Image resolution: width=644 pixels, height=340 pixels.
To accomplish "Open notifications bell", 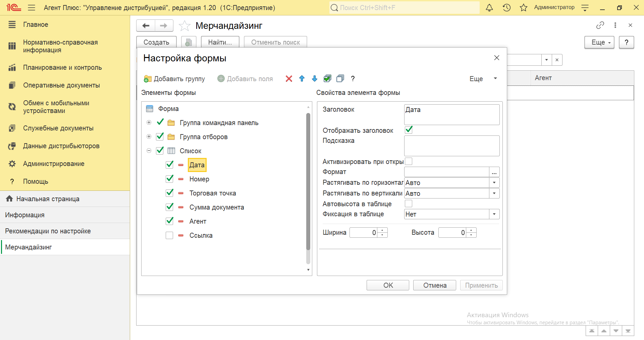I will (489, 7).
